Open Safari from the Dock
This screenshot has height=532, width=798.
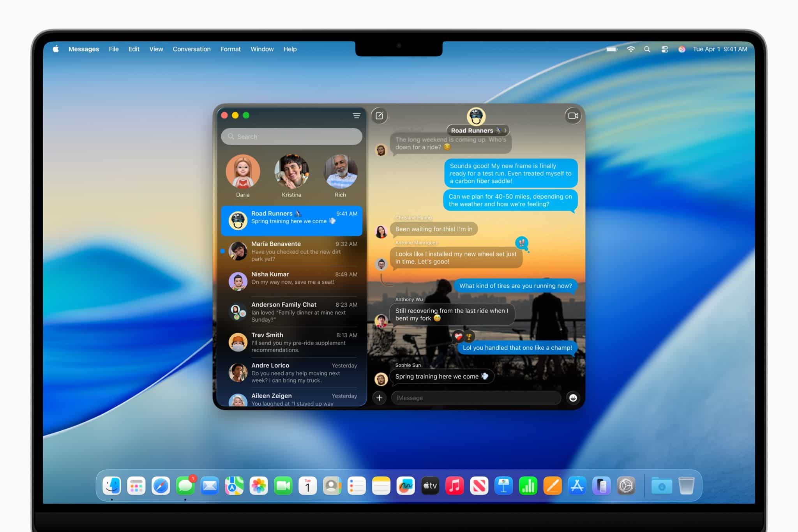coord(160,485)
